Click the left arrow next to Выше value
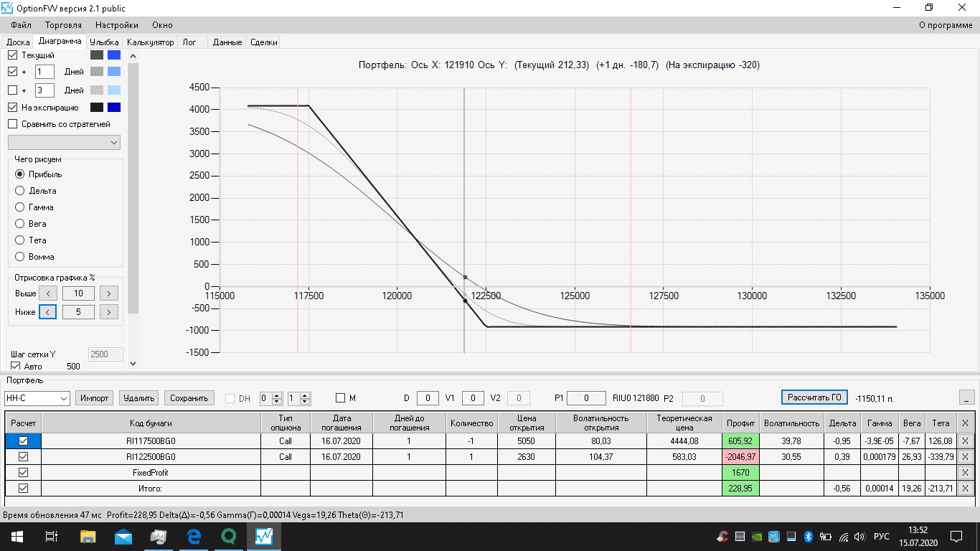Viewport: 980px width, 551px height. pos(47,293)
